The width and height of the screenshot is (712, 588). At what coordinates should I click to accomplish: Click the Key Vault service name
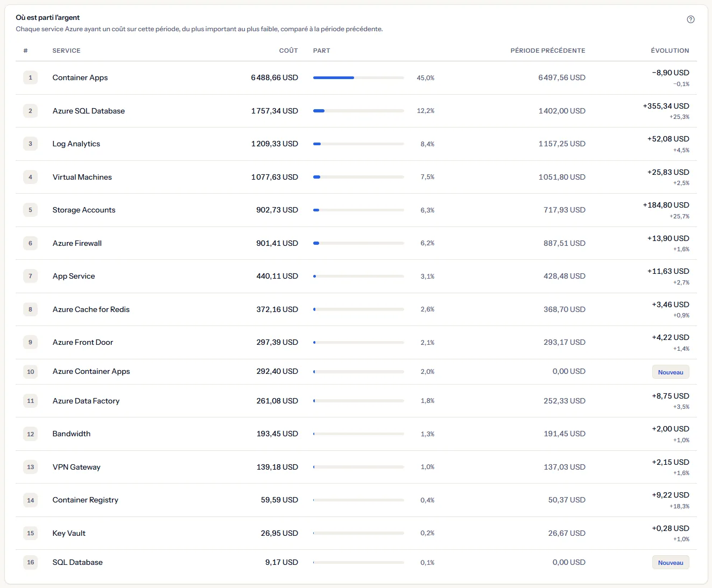point(69,533)
